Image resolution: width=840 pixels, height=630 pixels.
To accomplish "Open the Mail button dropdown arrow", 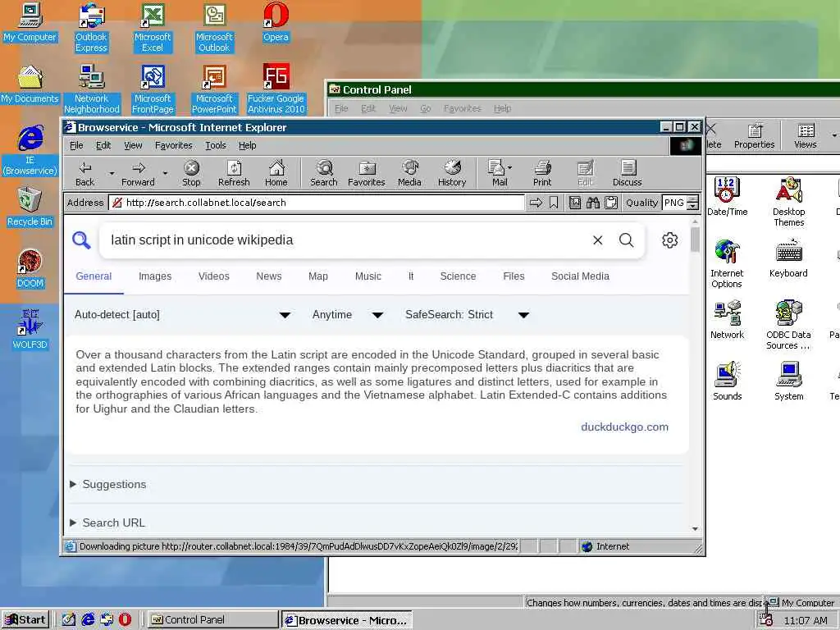I will click(x=509, y=167).
